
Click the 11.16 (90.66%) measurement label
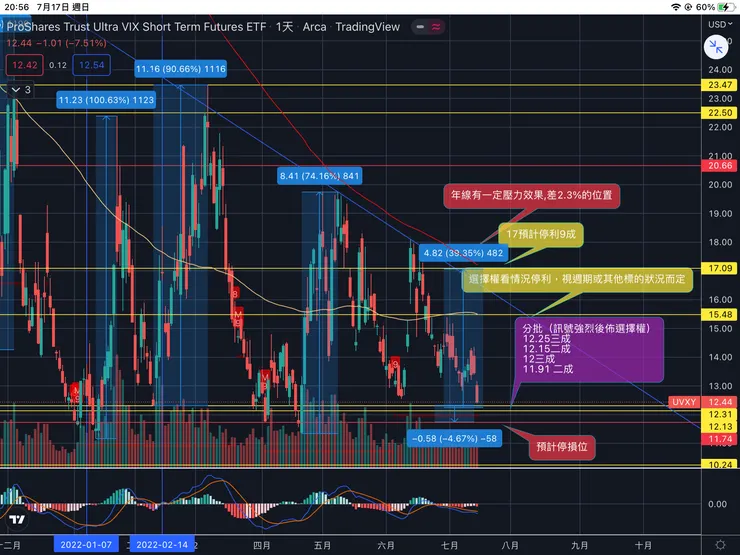(x=181, y=69)
